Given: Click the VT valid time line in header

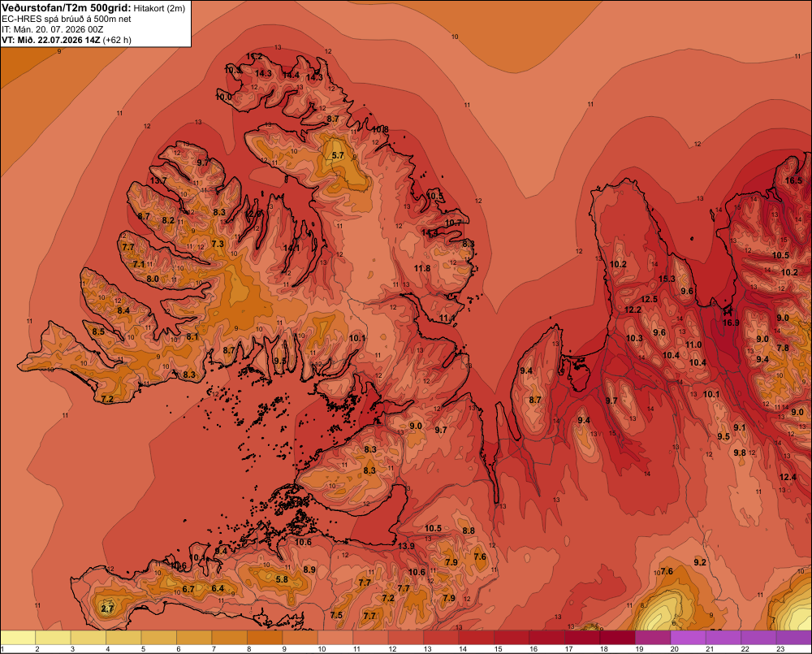Looking at the screenshot, I should (x=67, y=40).
